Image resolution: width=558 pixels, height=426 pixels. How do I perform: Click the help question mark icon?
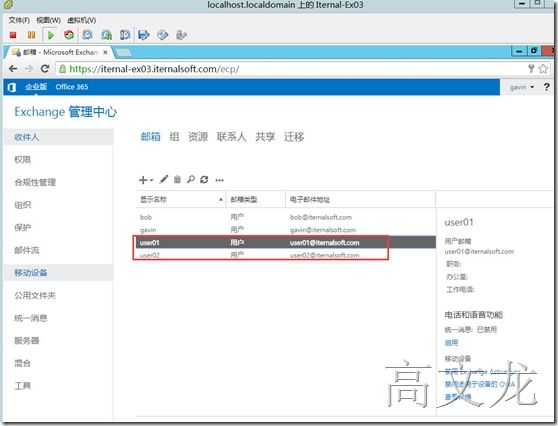[546, 87]
